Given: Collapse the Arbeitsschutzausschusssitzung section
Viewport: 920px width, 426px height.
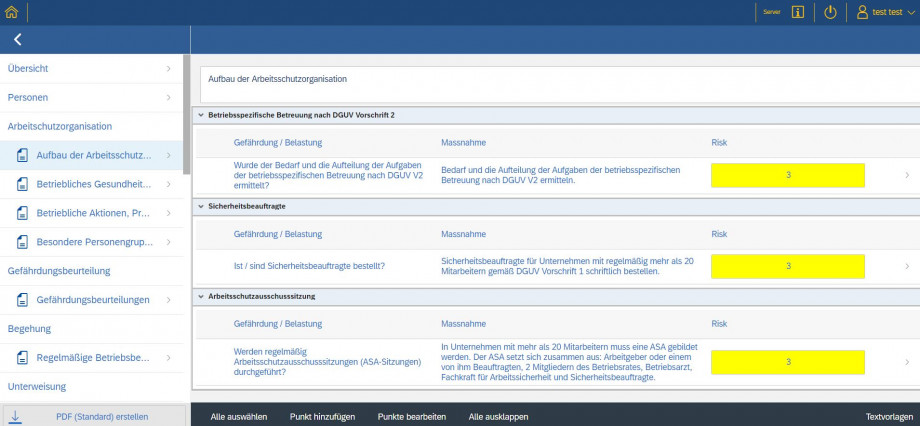Looking at the screenshot, I should pos(201,296).
